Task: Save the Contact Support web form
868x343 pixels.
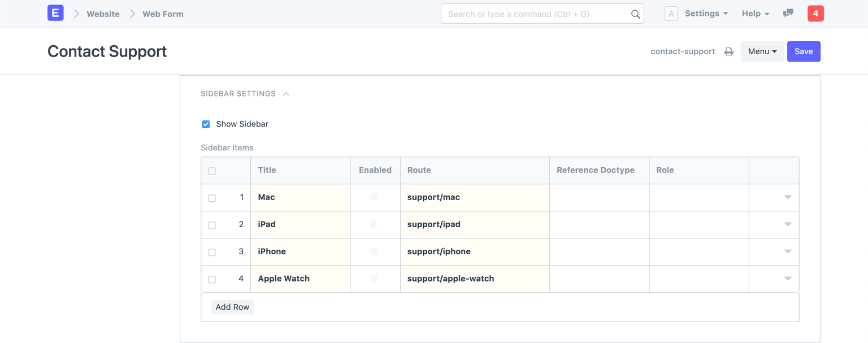Action: pos(804,51)
